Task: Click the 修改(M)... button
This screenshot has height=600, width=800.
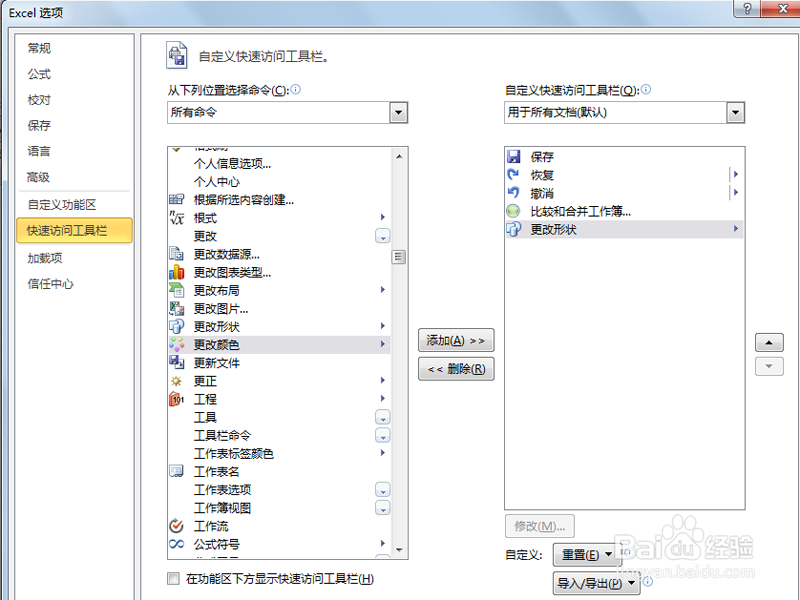Action: (x=540, y=526)
